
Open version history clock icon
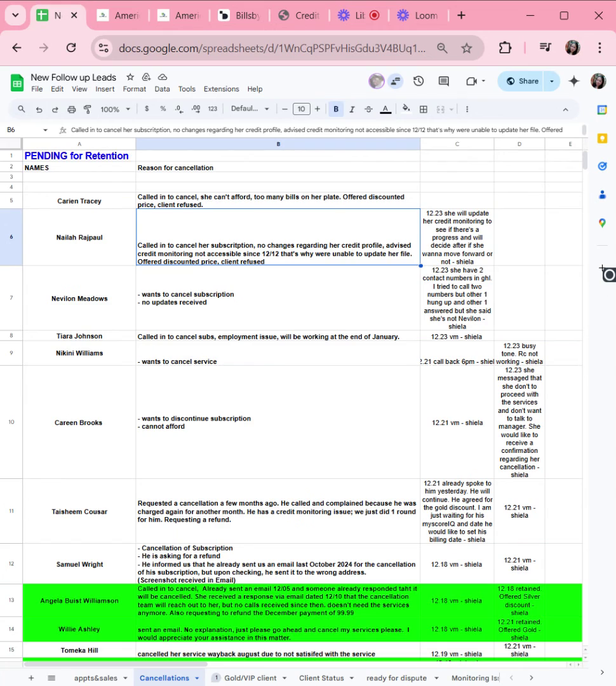(x=418, y=81)
